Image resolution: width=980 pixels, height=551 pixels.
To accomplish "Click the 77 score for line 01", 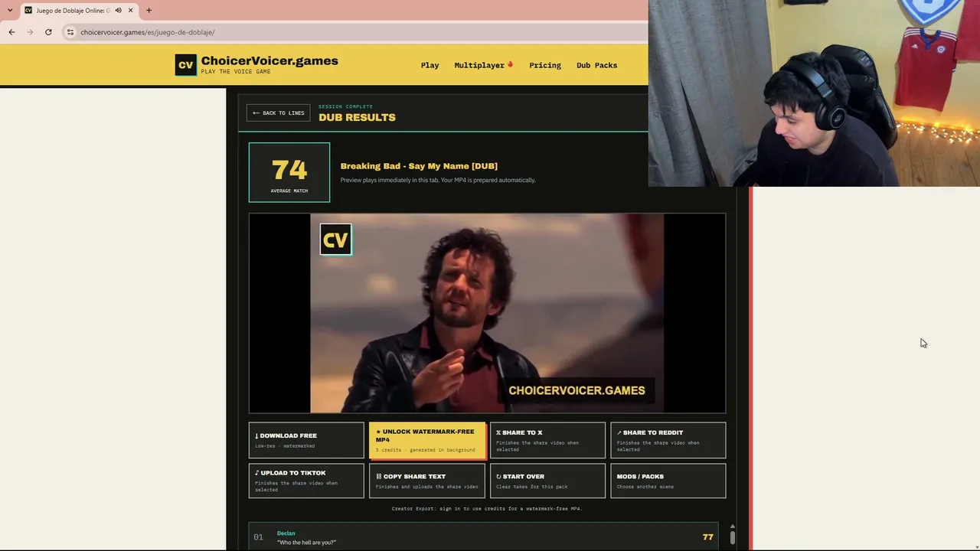I will tap(708, 537).
